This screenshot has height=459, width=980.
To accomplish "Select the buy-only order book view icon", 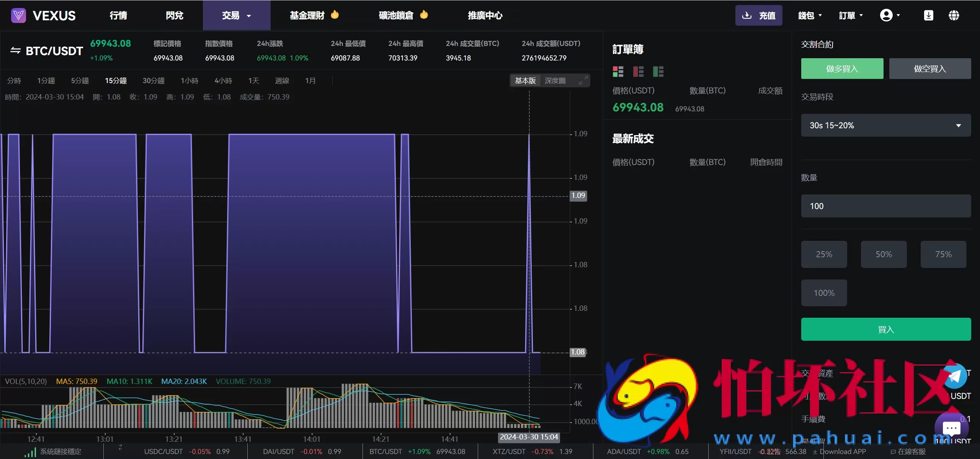I will pos(658,71).
